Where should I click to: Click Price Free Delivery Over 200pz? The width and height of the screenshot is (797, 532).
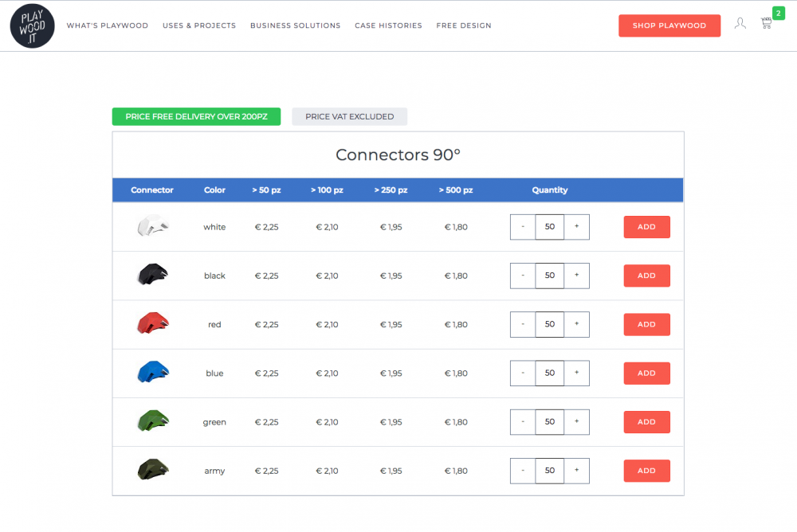click(x=196, y=116)
